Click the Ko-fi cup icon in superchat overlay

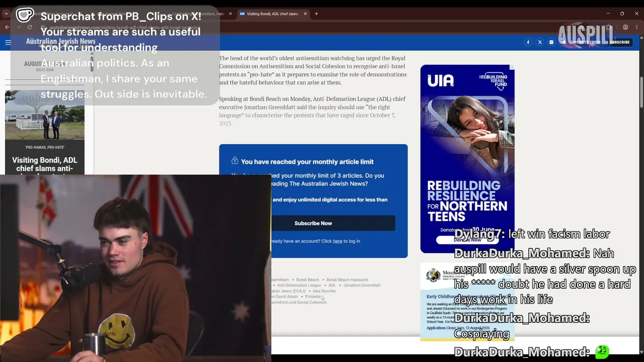tap(25, 15)
